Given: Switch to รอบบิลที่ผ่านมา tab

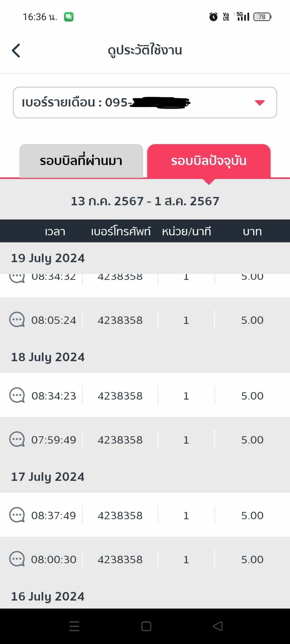Looking at the screenshot, I should (81, 161).
